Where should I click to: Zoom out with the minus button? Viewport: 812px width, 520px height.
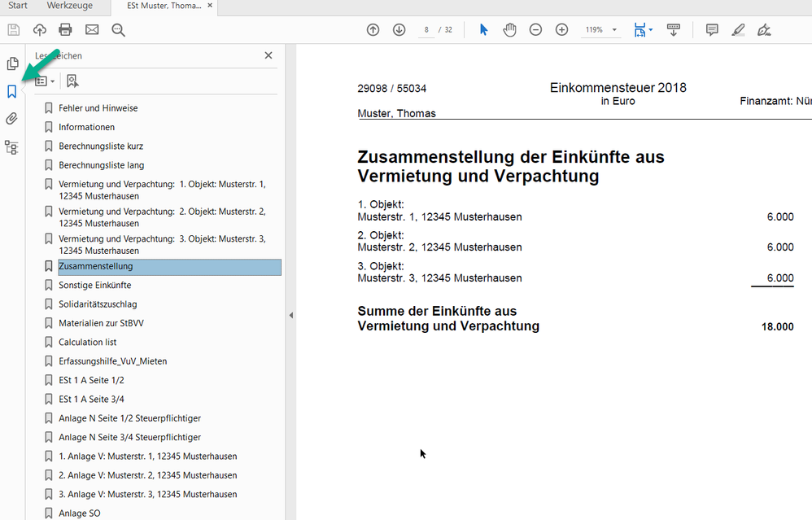point(535,30)
